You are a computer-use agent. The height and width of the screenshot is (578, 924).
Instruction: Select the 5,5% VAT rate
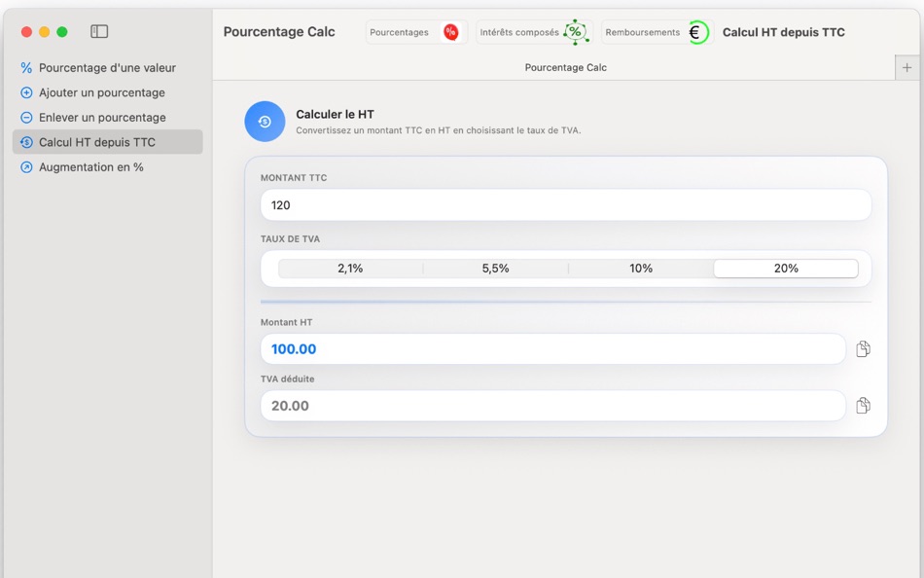click(x=496, y=268)
